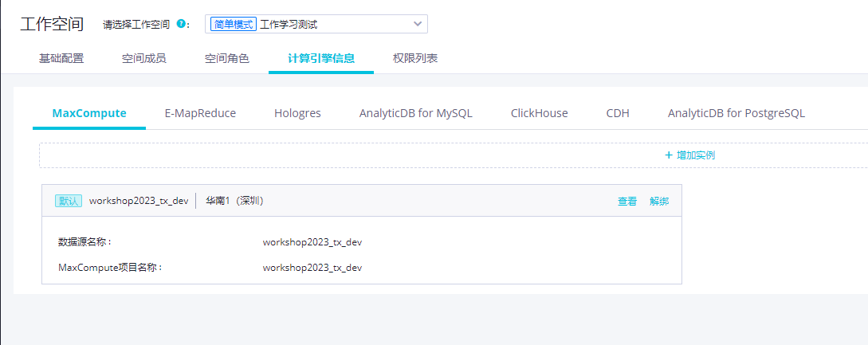Click the 增加实例 add instance button
Viewport: 868px width, 345px height.
[689, 155]
